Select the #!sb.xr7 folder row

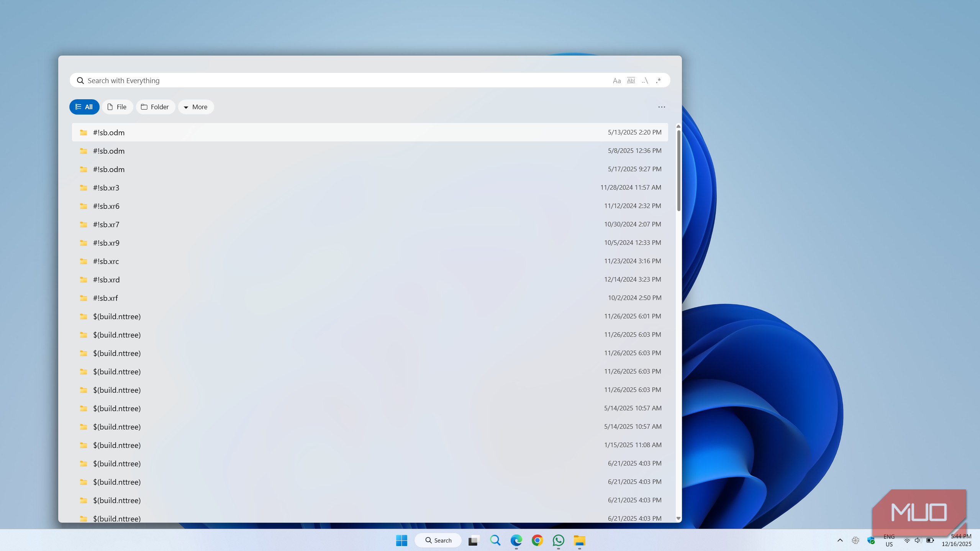[370, 224]
